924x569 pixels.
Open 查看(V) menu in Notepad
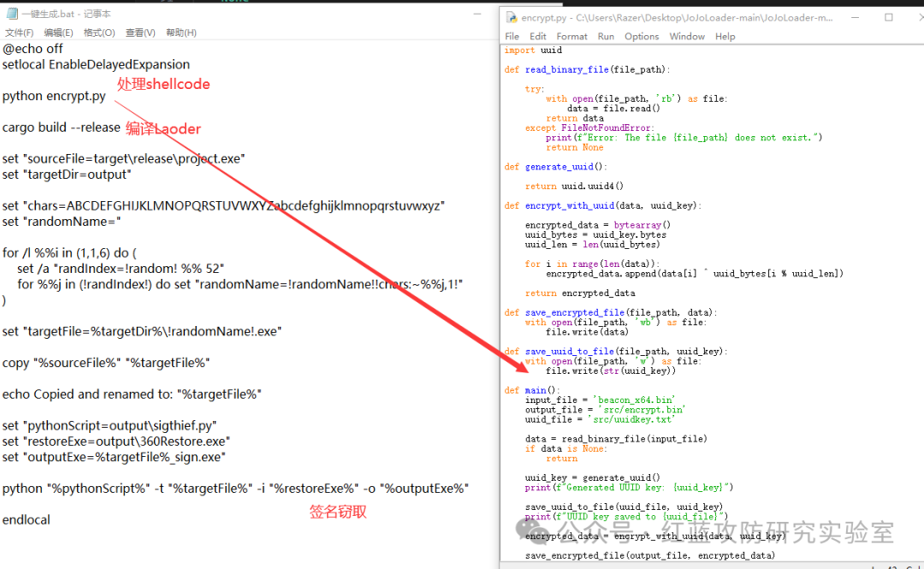pyautogui.click(x=140, y=33)
